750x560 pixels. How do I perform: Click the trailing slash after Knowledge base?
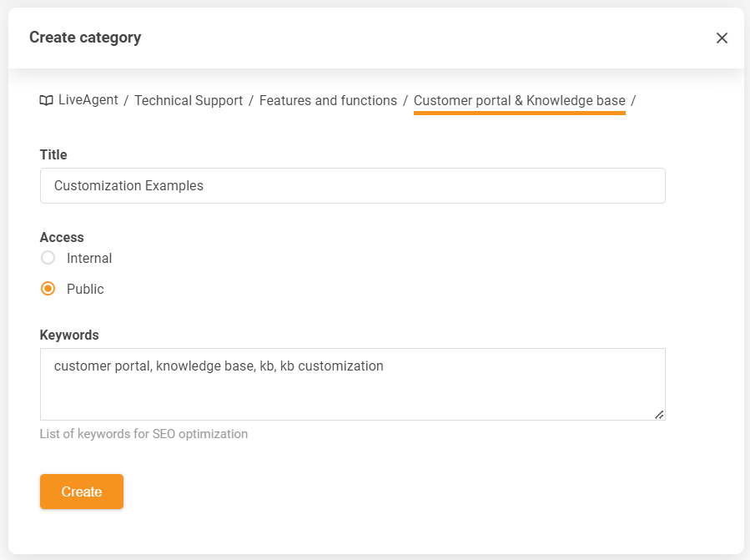click(633, 101)
